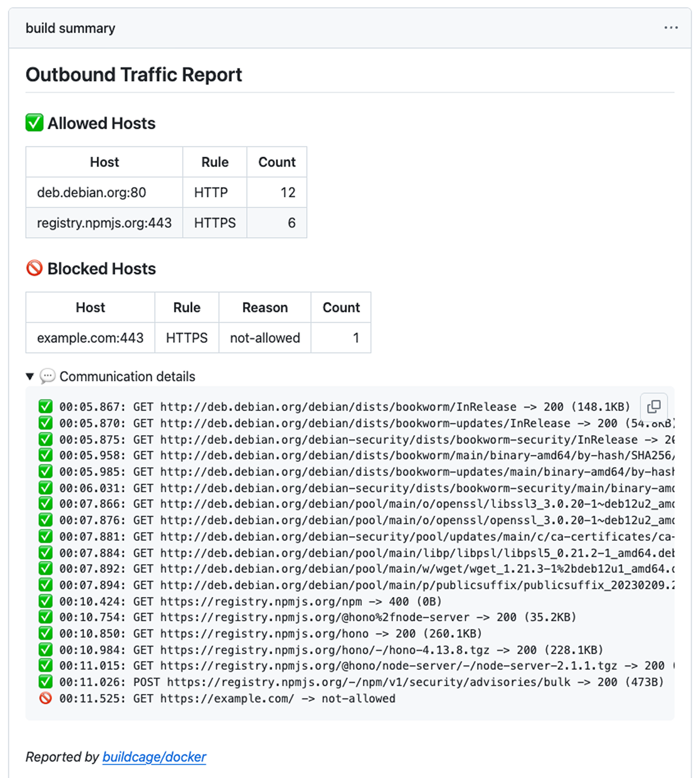Click the count 12 cell for deb.debian.org
This screenshot has height=778, width=700.
[277, 192]
